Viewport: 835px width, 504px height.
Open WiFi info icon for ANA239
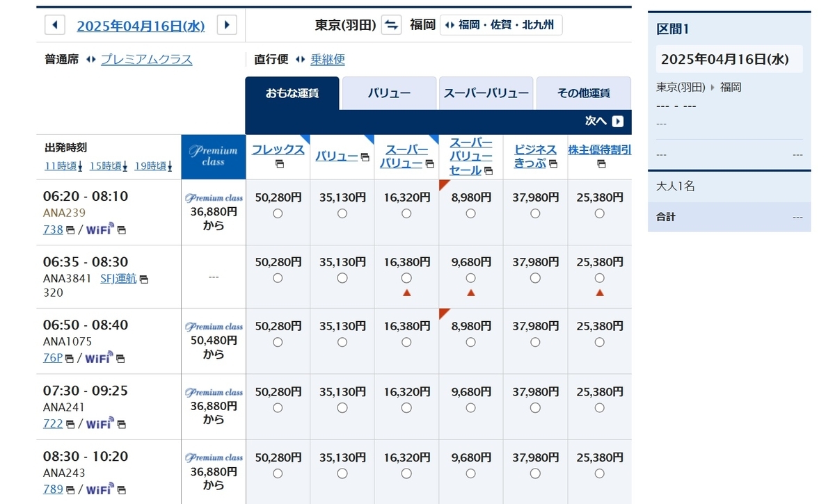pos(121,229)
